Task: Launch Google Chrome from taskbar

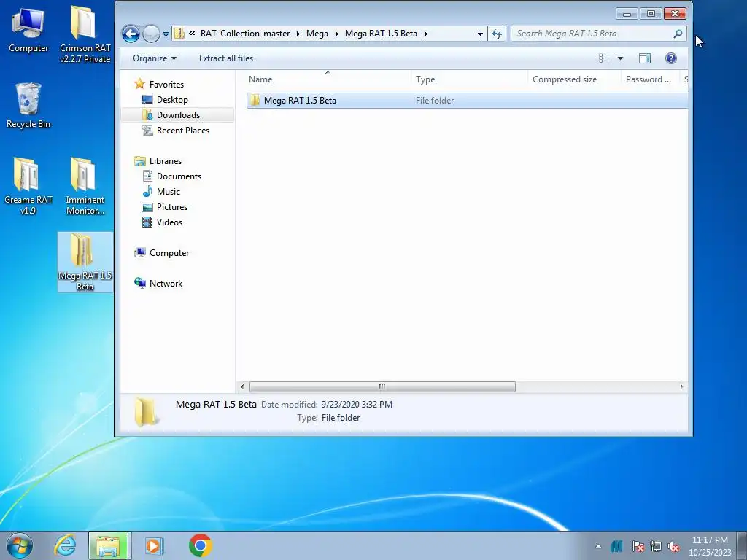Action: (x=200, y=545)
